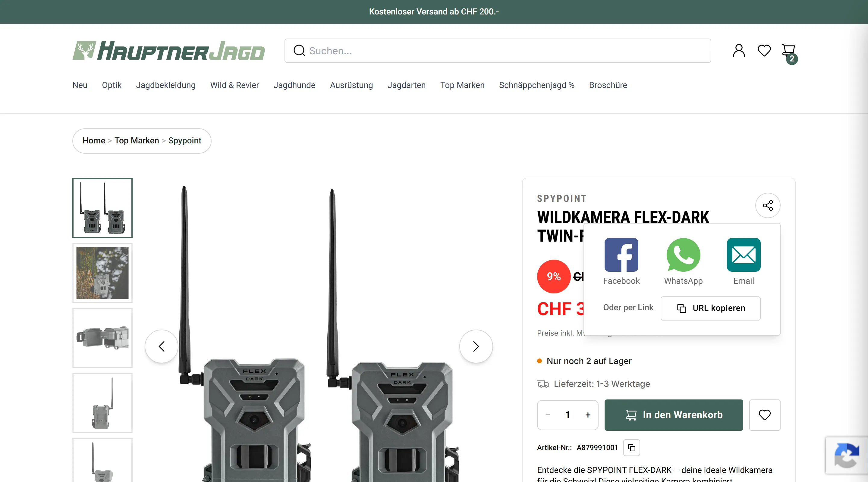Click the Suchen search field

coord(498,51)
